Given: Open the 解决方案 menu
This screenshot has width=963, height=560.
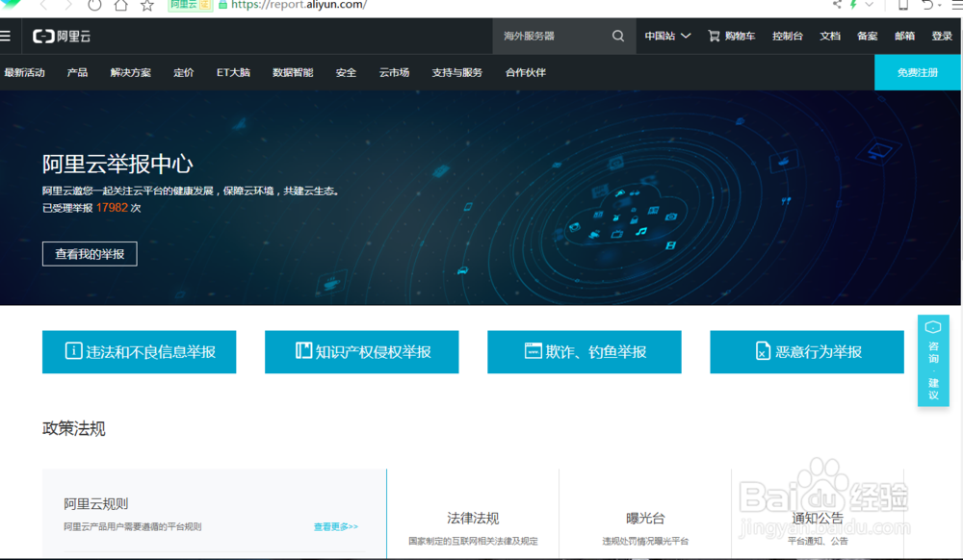Looking at the screenshot, I should [131, 72].
